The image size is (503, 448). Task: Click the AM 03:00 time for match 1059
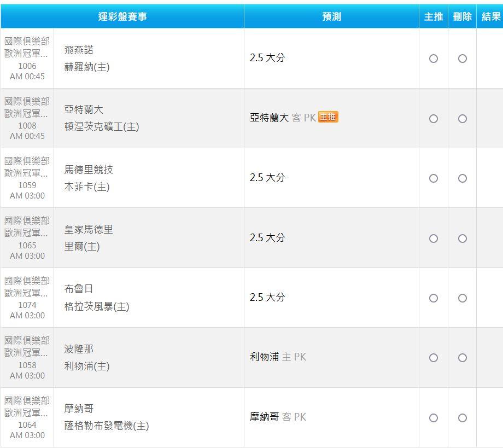[27, 196]
